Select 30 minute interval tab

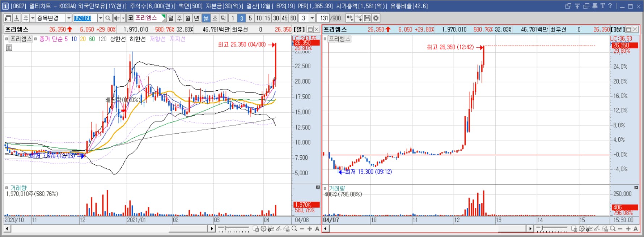click(276, 18)
